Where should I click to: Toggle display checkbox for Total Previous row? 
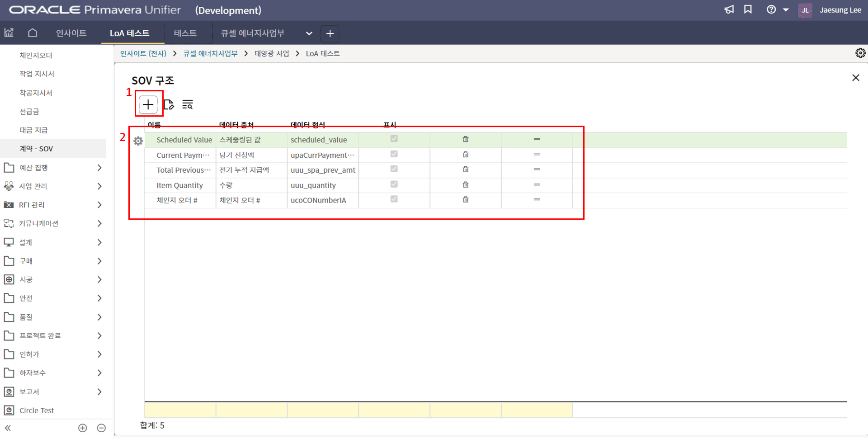394,170
